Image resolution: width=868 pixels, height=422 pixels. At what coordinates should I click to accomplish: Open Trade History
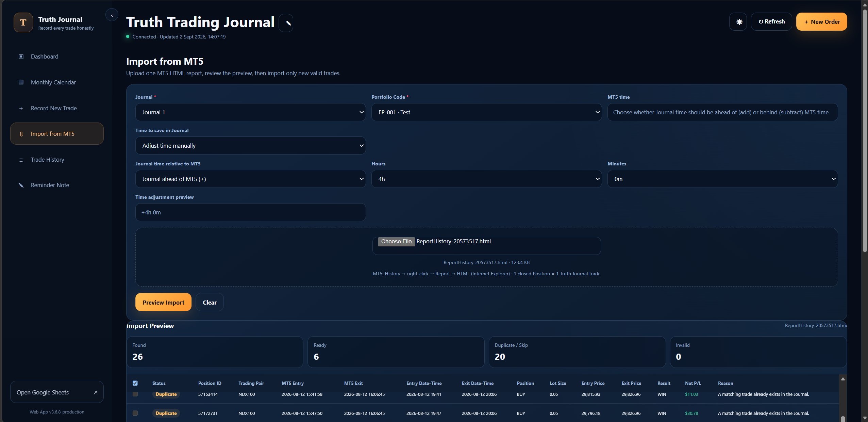(x=57, y=160)
